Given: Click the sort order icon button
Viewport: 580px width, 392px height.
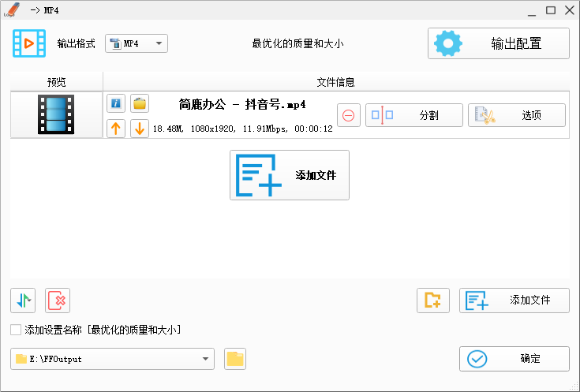Looking at the screenshot, I should pyautogui.click(x=23, y=301).
